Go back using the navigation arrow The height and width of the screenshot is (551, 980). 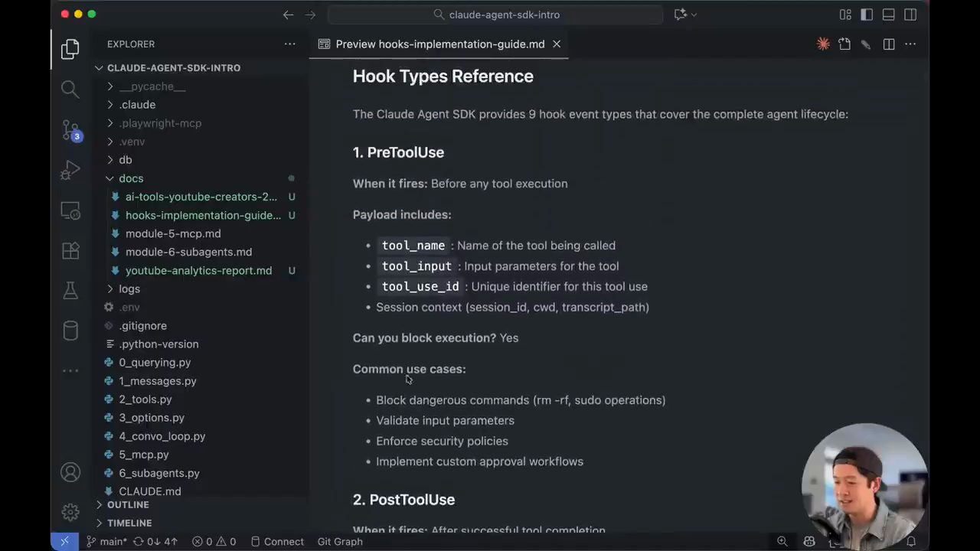click(288, 15)
